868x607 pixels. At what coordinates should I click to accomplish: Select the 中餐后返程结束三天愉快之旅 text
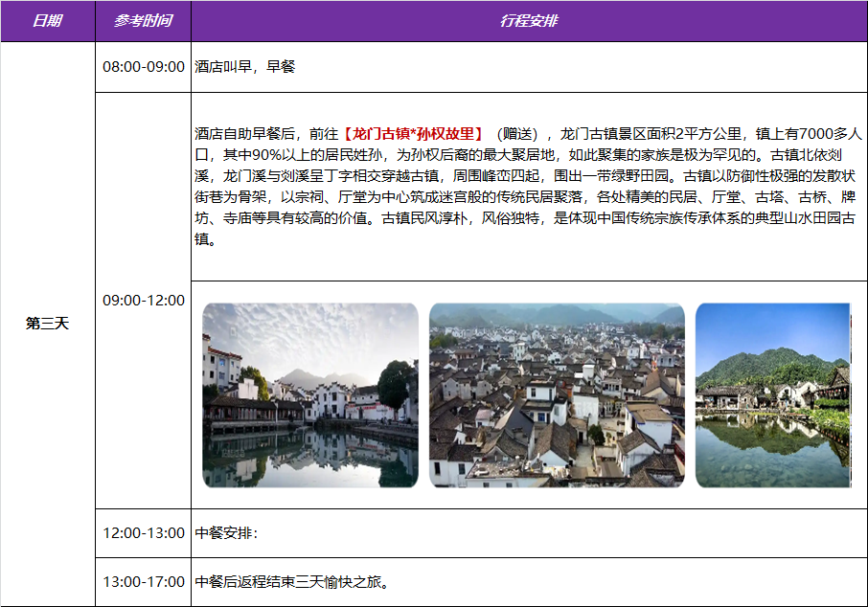coord(291,582)
